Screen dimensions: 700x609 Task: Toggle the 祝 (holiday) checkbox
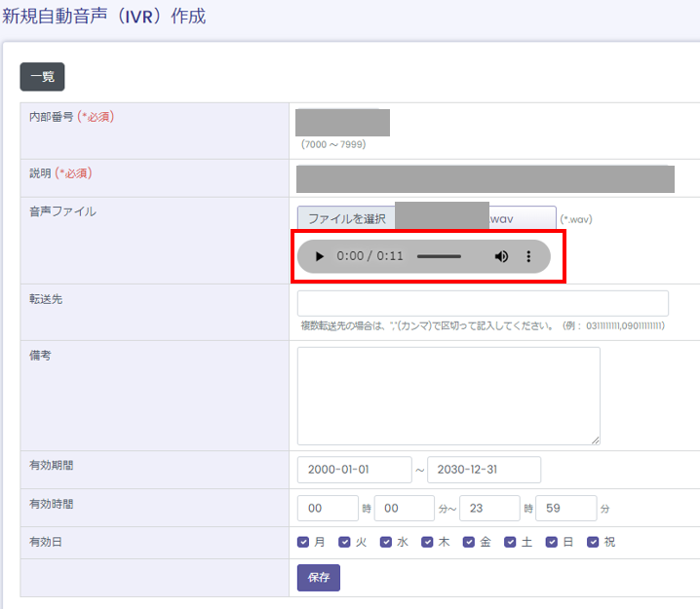(x=594, y=542)
